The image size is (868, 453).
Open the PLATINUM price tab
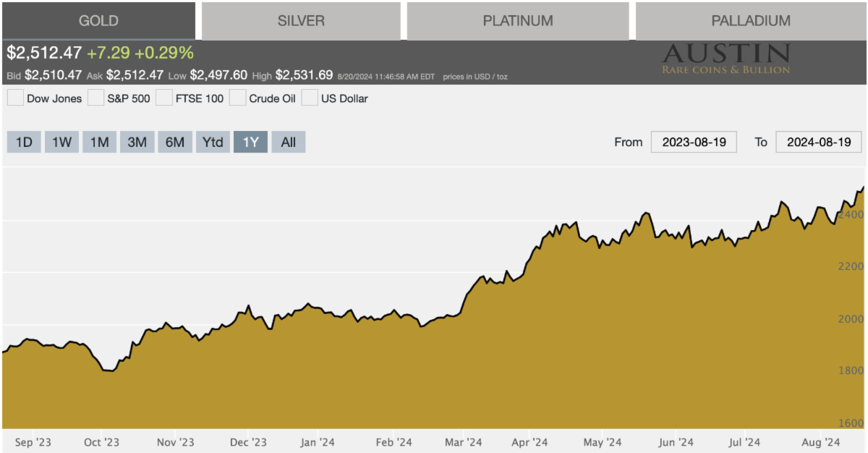(x=517, y=21)
